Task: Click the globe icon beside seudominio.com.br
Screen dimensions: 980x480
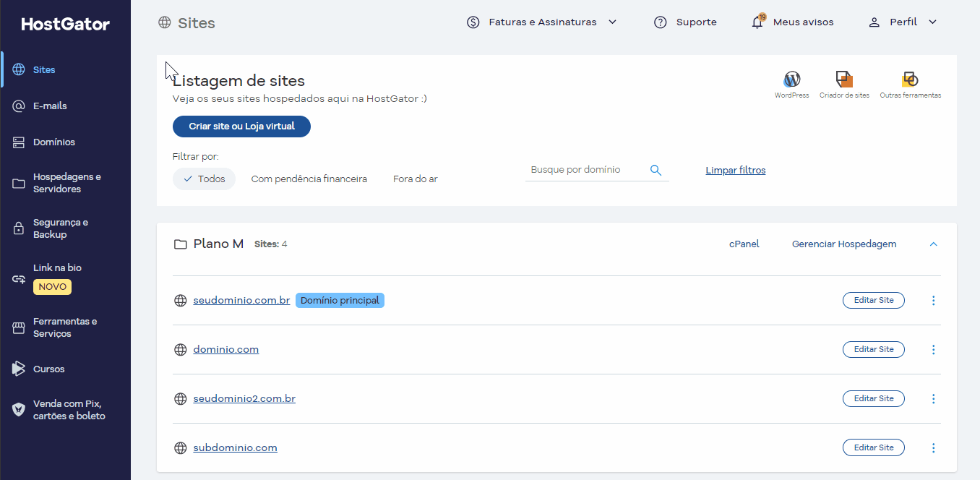Action: [x=181, y=301]
